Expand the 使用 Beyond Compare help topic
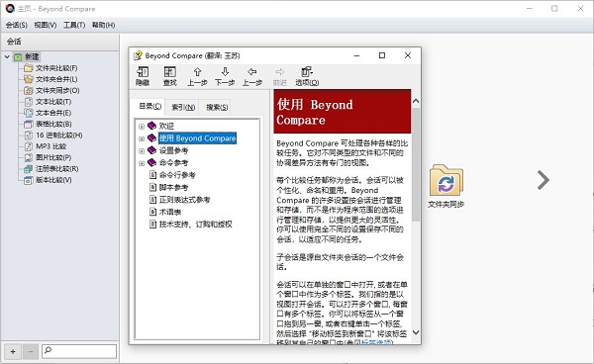 pyautogui.click(x=142, y=138)
